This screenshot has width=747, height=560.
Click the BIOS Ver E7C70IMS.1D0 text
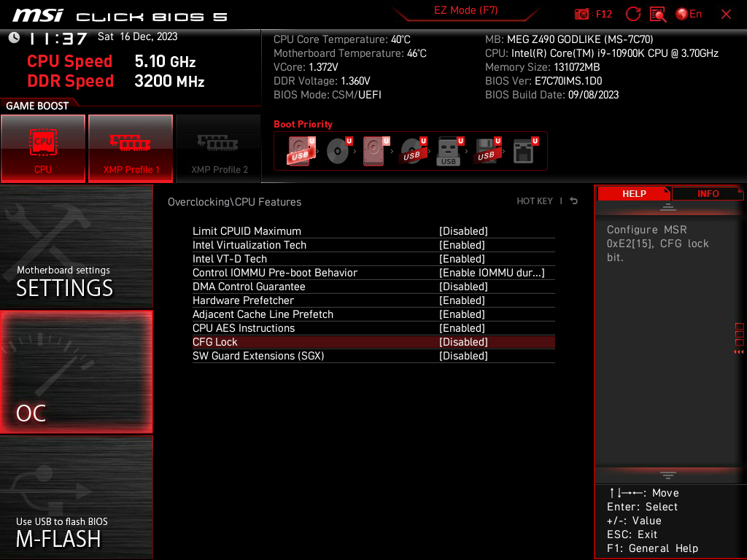point(543,81)
